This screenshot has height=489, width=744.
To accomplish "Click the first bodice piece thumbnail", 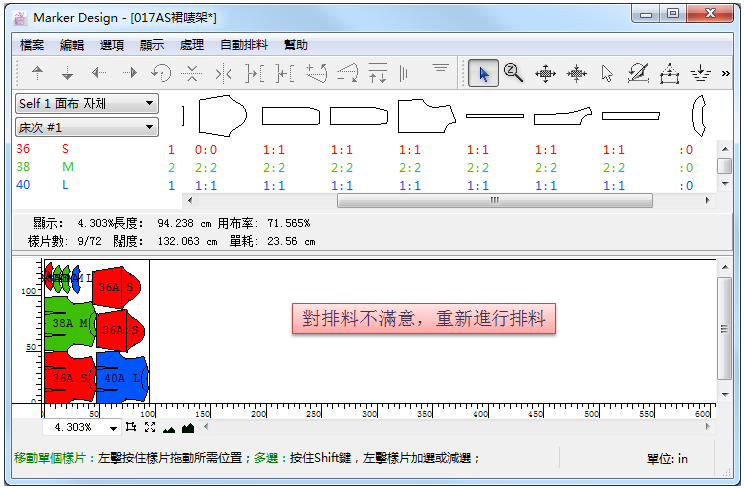I will click(222, 116).
